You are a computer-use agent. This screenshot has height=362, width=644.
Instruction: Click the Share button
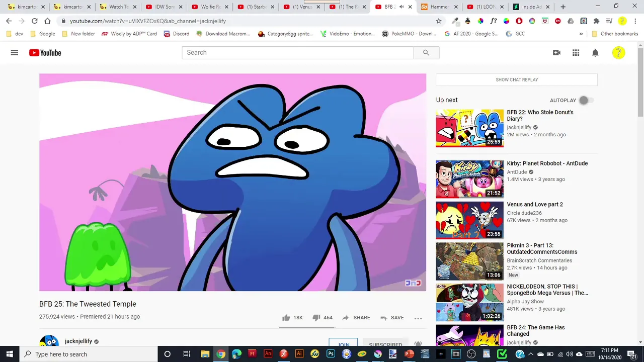pyautogui.click(x=356, y=318)
